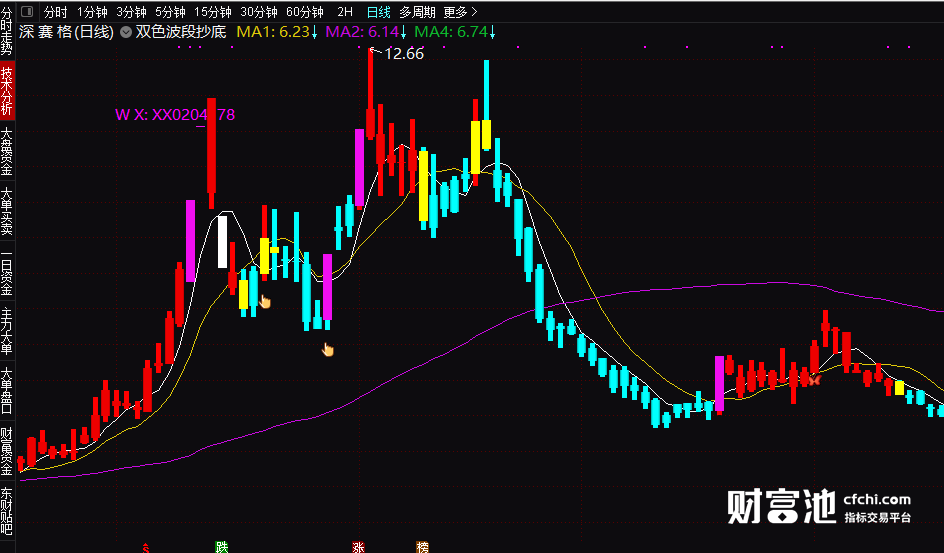Click the MA1: 6.23 value

tap(277, 32)
